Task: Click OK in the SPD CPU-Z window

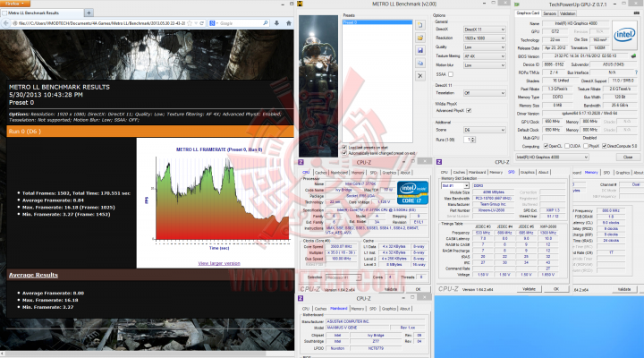Action: coord(556,289)
